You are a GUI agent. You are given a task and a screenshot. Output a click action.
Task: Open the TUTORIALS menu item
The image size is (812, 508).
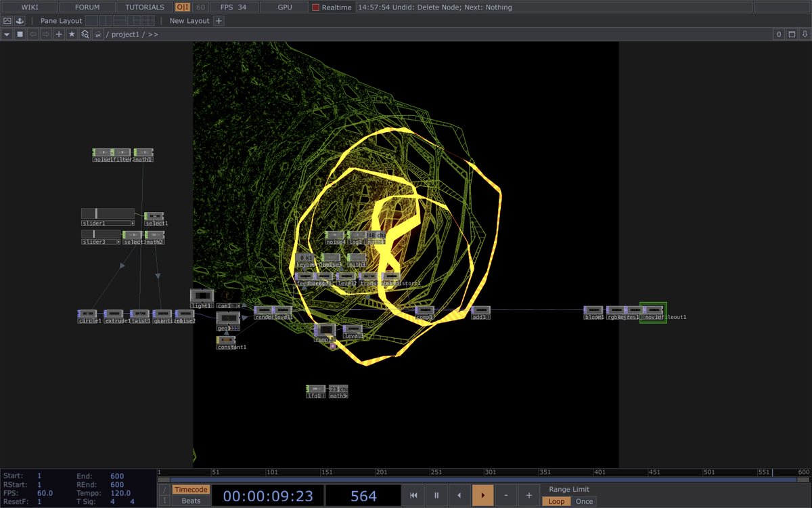145,7
